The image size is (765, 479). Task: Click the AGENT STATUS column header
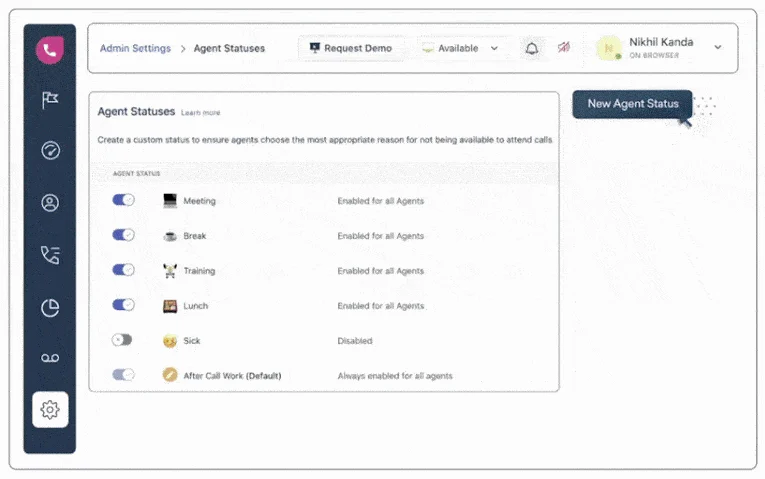click(x=137, y=174)
